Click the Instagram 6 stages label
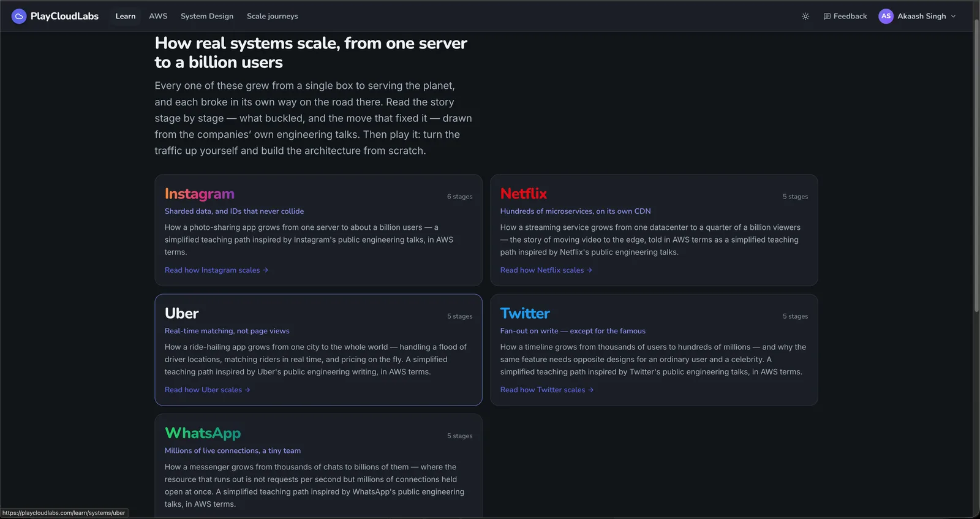The width and height of the screenshot is (980, 519). click(x=460, y=197)
